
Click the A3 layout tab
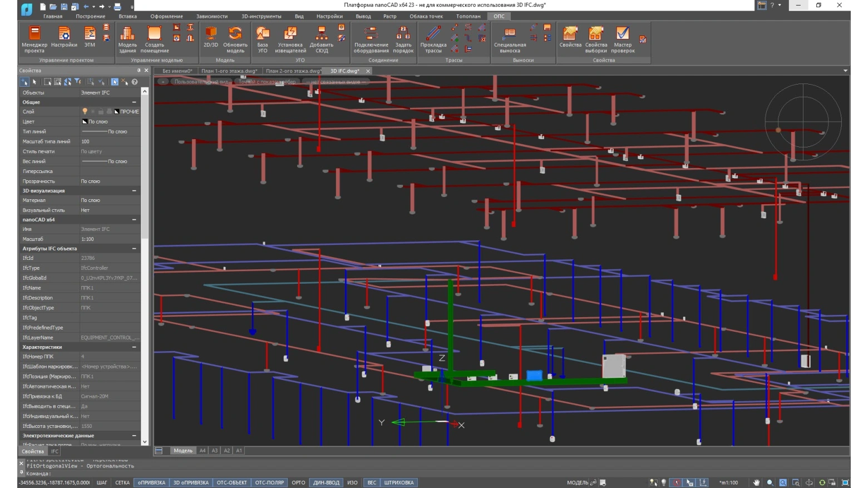[215, 451]
